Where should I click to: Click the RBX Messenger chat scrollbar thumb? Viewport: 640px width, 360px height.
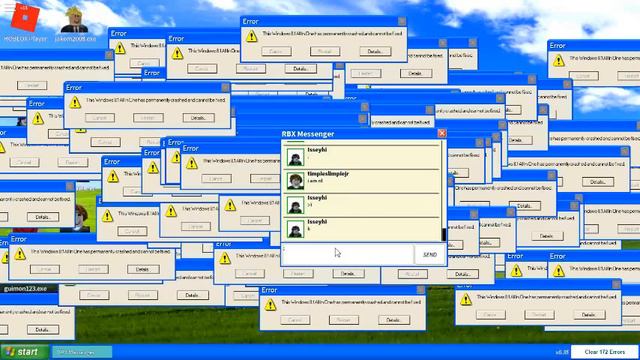click(444, 235)
